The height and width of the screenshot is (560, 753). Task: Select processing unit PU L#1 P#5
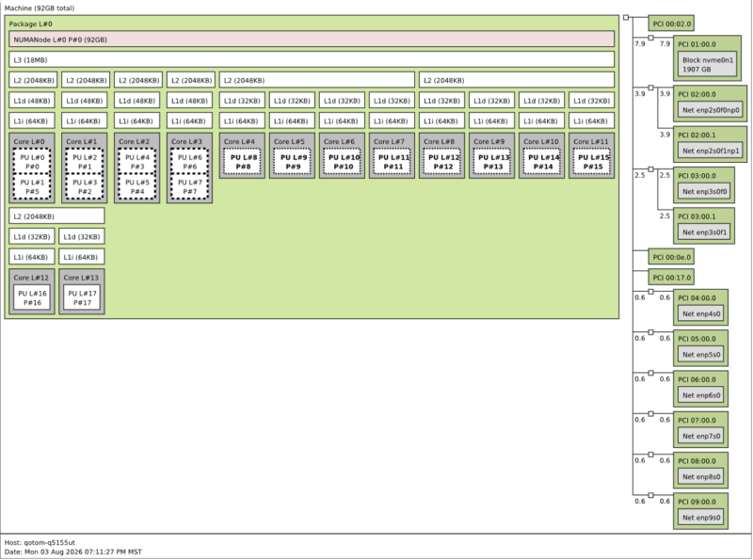(32, 187)
